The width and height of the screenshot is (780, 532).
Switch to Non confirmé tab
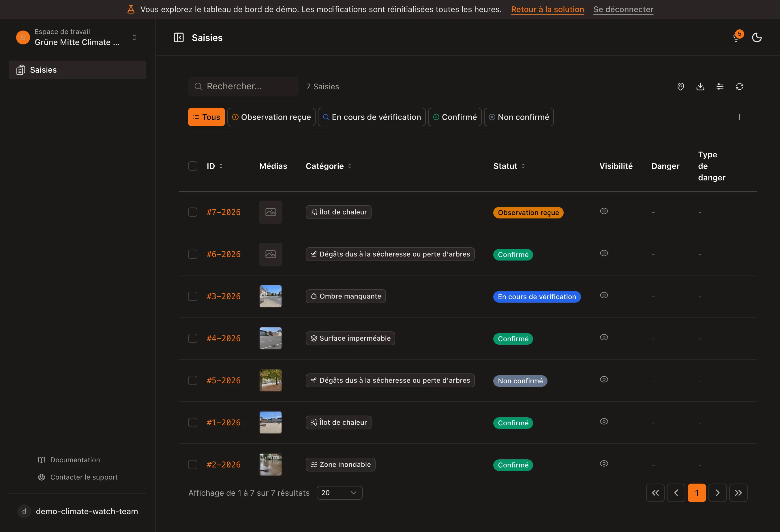[519, 117]
